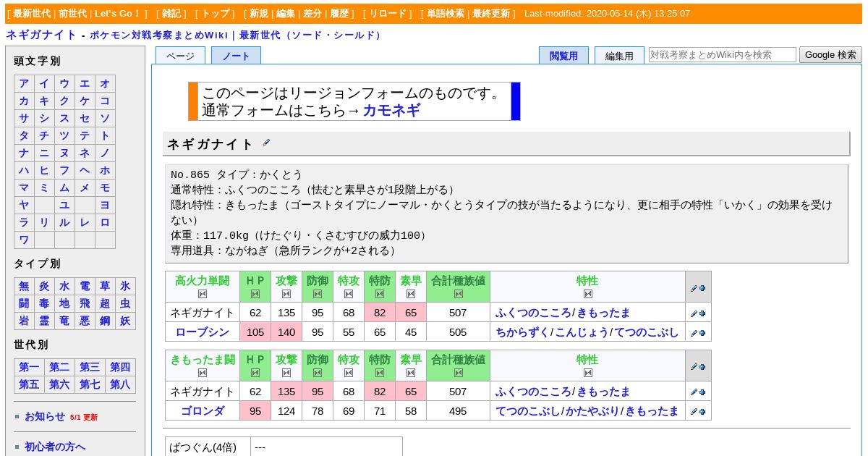
Task: Sort きもったま闘 table by its first column icon
Action: click(203, 373)
